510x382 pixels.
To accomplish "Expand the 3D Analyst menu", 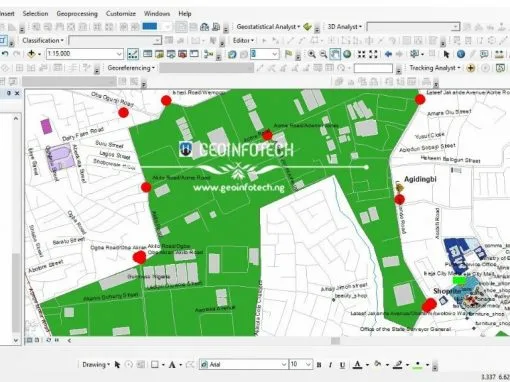I will click(x=345, y=27).
